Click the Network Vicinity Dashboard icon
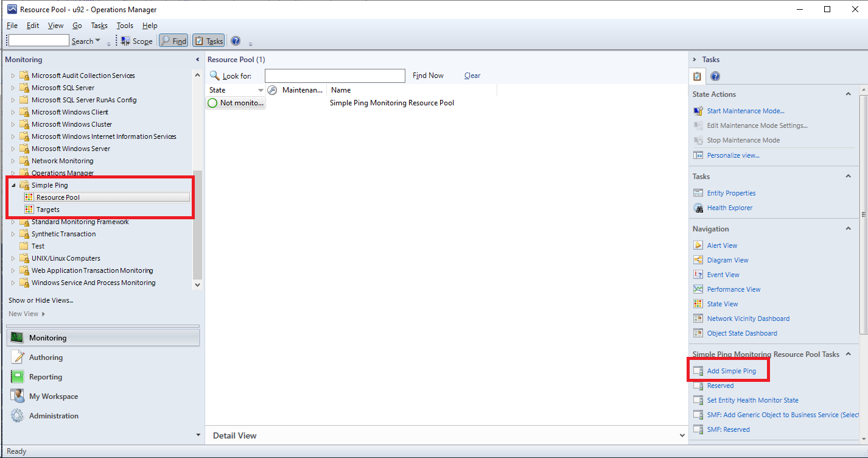 [x=698, y=319]
